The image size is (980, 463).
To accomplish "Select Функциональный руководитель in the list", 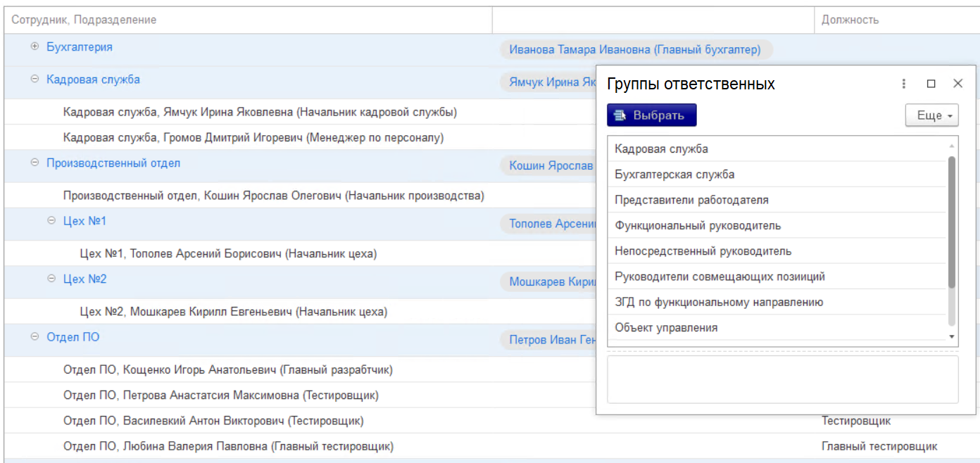I will tap(777, 226).
